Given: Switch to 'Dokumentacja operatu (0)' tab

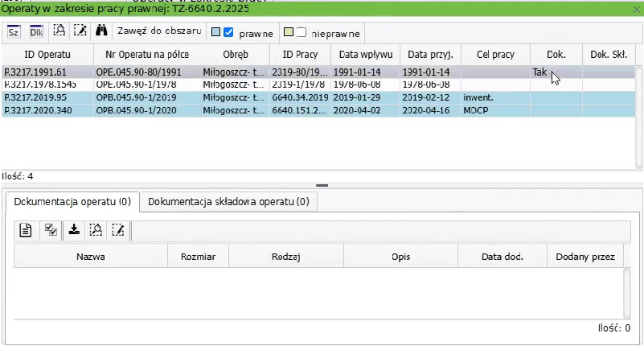Looking at the screenshot, I should point(72,202).
